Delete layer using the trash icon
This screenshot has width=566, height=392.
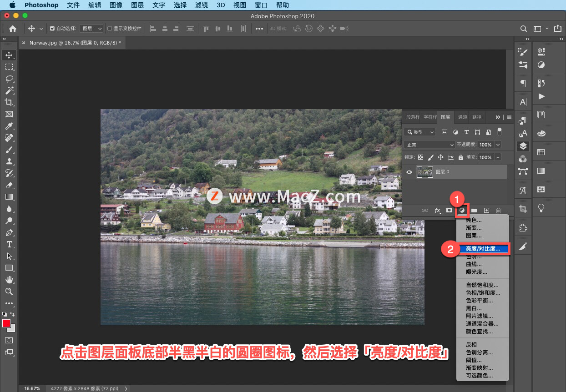(x=499, y=211)
